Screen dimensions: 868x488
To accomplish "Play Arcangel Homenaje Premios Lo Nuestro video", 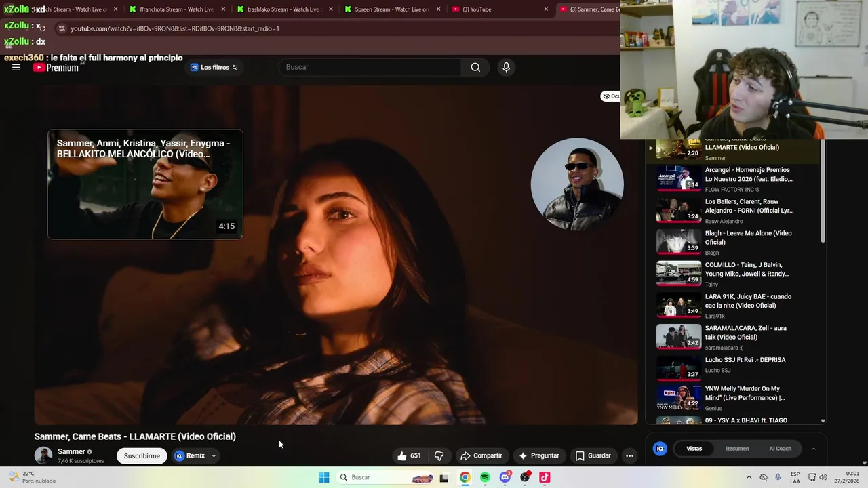I will point(738,179).
